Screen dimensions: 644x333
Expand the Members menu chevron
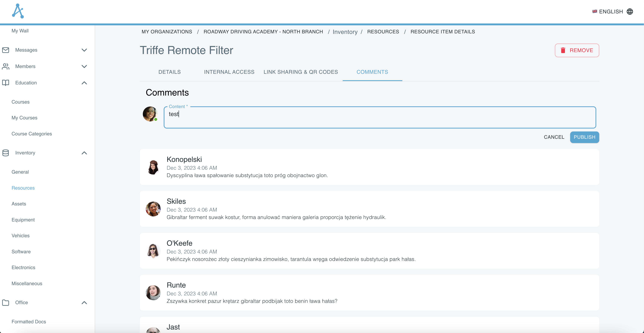(x=84, y=66)
